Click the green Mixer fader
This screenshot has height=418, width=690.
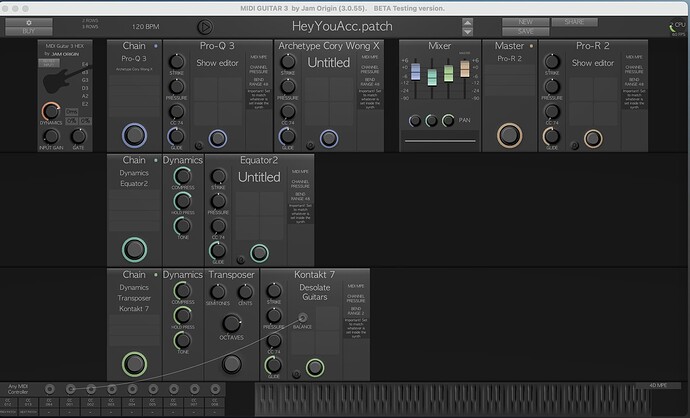pos(448,73)
